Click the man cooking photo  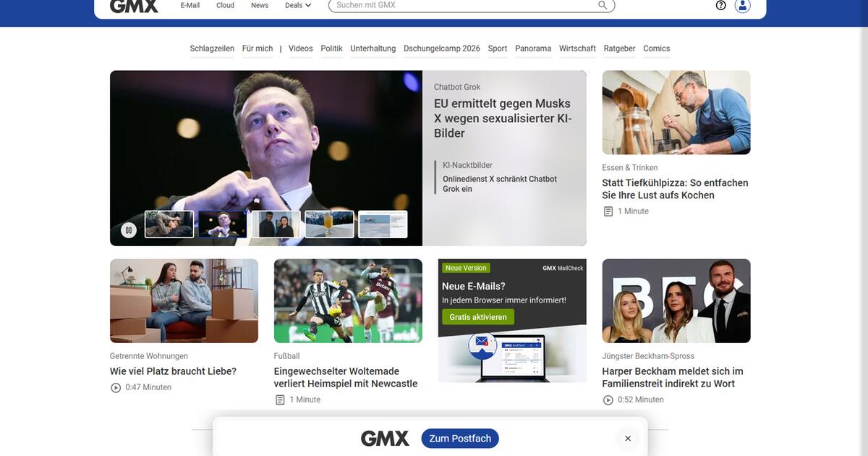pos(676,112)
